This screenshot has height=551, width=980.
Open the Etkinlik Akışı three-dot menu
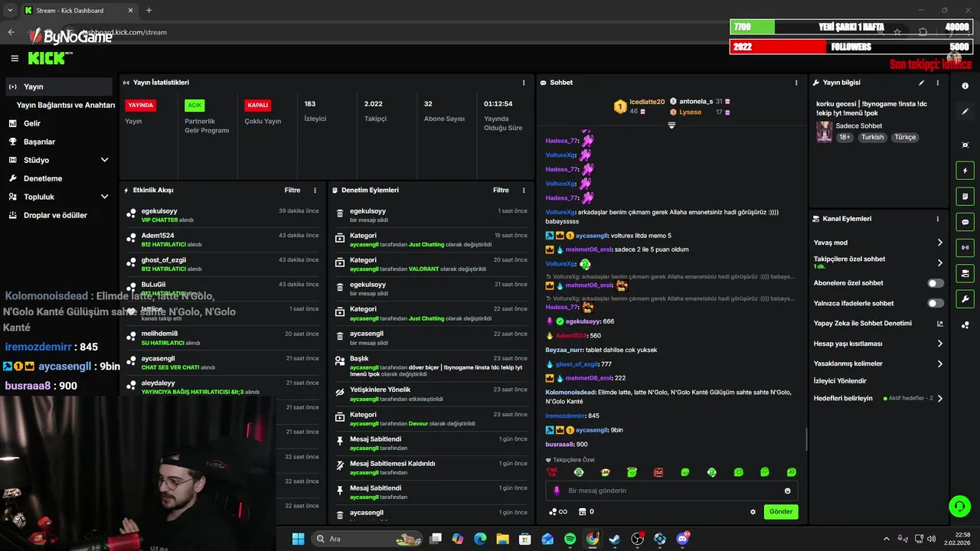(x=315, y=191)
